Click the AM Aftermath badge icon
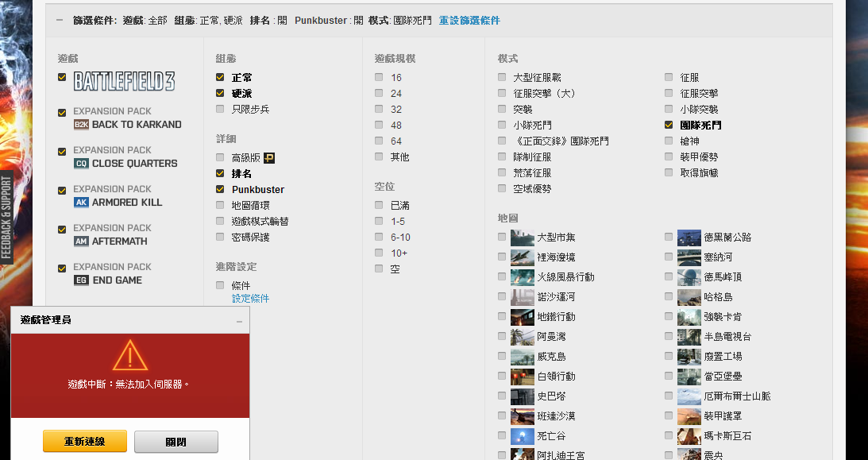 click(x=81, y=242)
